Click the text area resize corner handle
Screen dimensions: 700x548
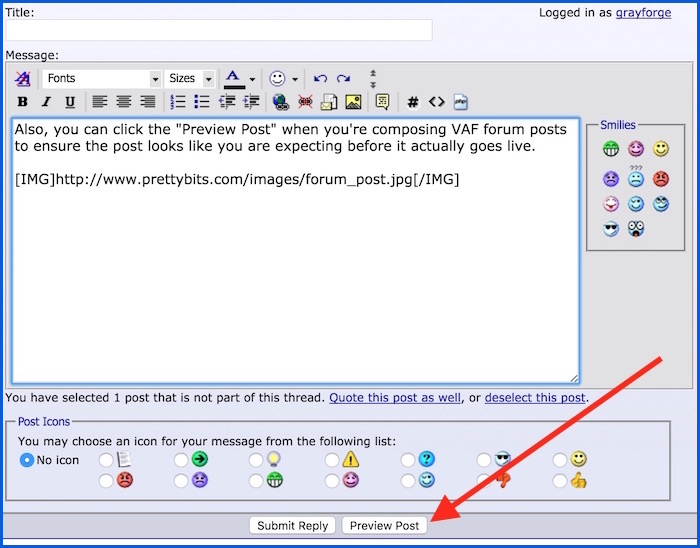[x=574, y=378]
